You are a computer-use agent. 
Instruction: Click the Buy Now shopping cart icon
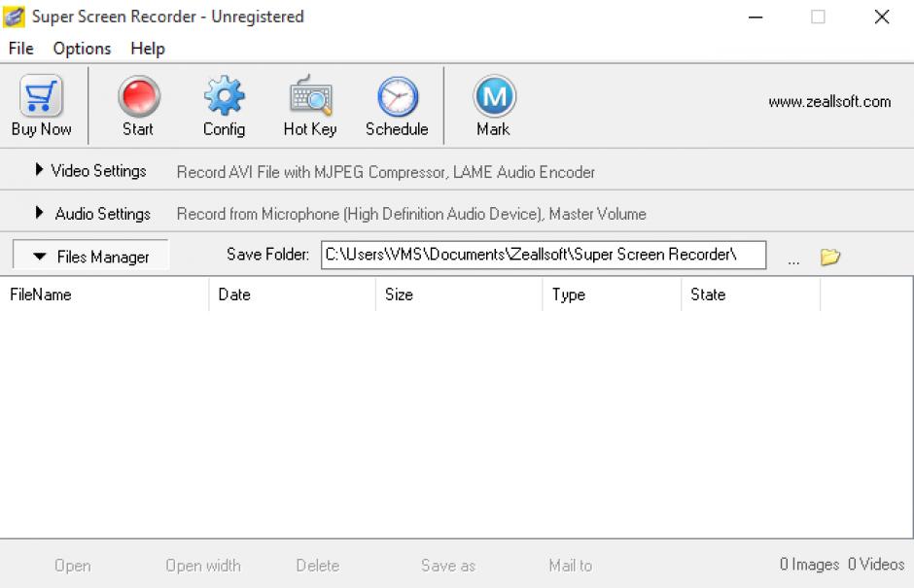pos(41,96)
